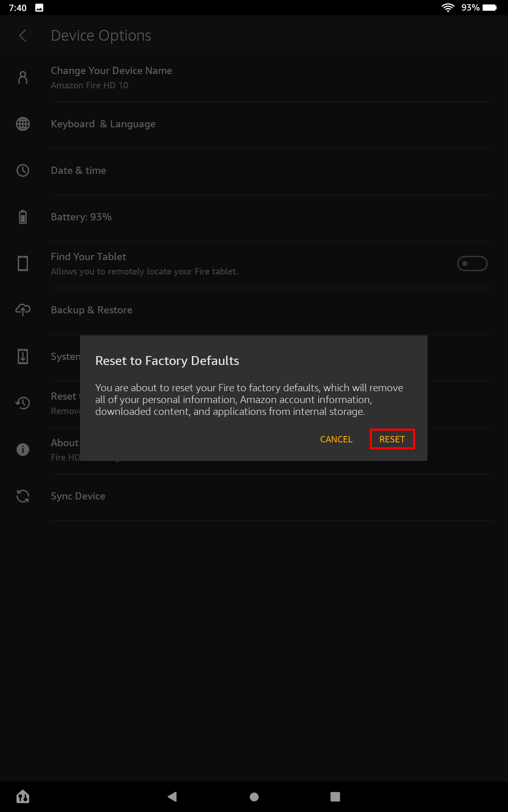508x812 pixels.
Task: Tap the Sync Device circular arrows icon
Action: pyautogui.click(x=23, y=496)
